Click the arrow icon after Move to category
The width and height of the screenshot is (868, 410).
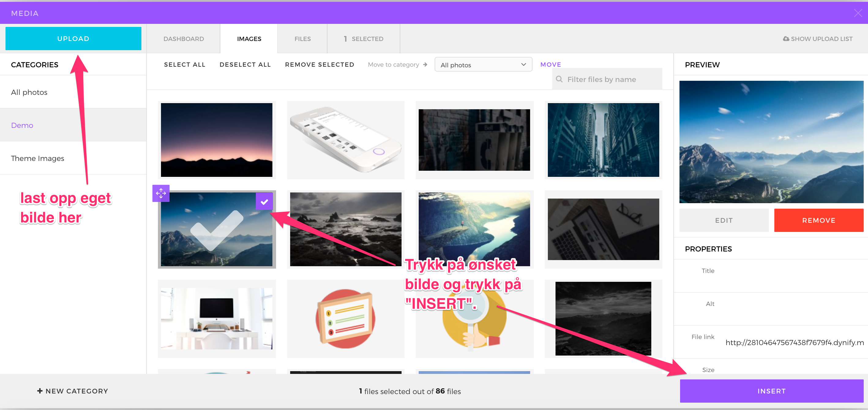click(x=425, y=64)
